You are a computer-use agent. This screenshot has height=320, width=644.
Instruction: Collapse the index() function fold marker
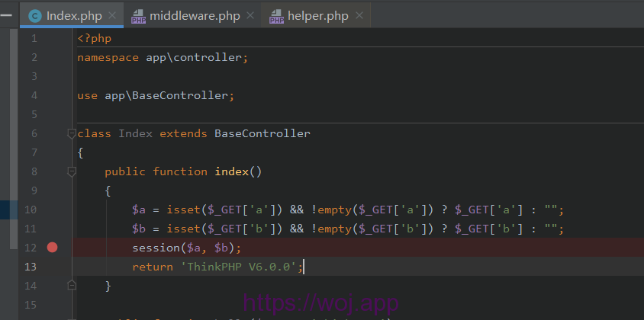coord(72,171)
